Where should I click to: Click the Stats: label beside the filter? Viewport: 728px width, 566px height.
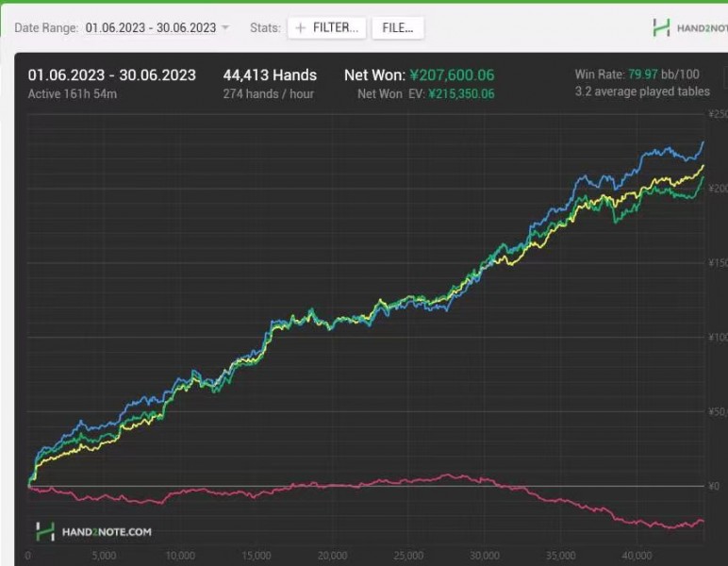tap(265, 28)
